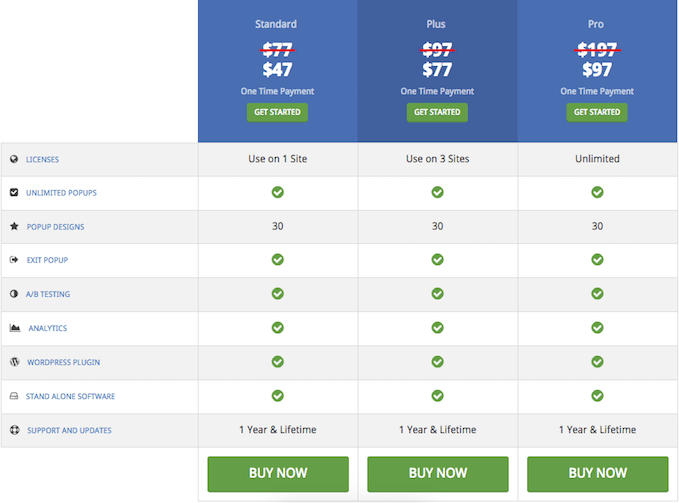Click Pro checkmark for Unlimited Popups

(x=597, y=192)
